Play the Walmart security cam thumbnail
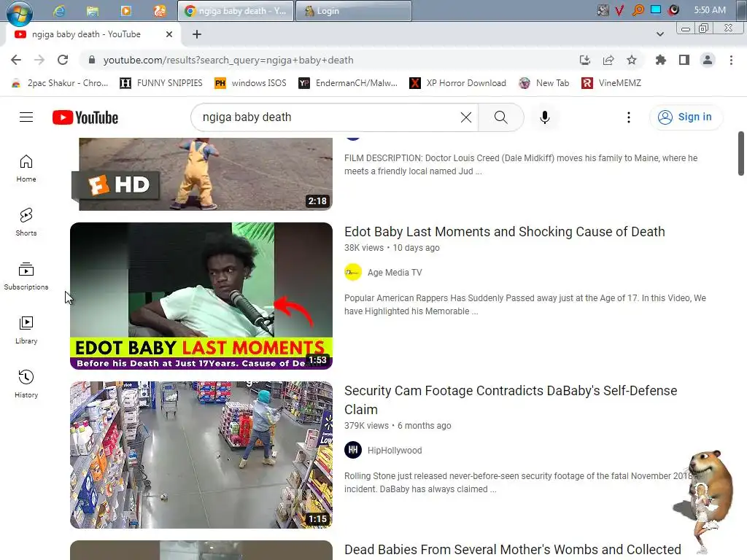The image size is (747, 560). (201, 455)
